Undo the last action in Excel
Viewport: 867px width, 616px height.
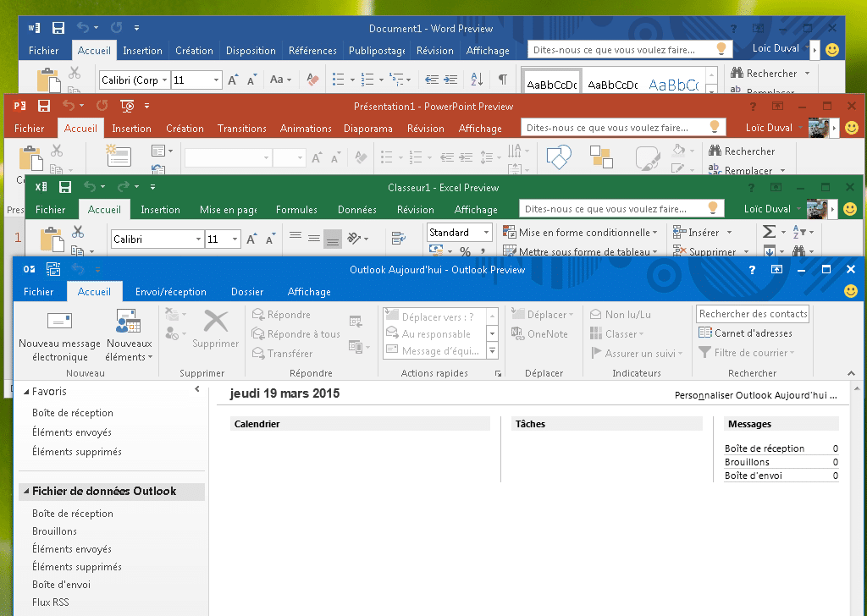click(90, 187)
